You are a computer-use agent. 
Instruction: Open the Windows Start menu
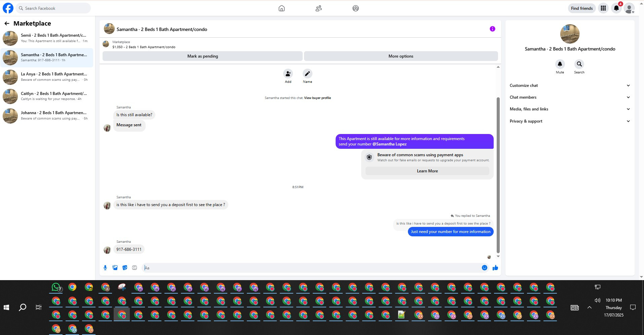[6, 307]
